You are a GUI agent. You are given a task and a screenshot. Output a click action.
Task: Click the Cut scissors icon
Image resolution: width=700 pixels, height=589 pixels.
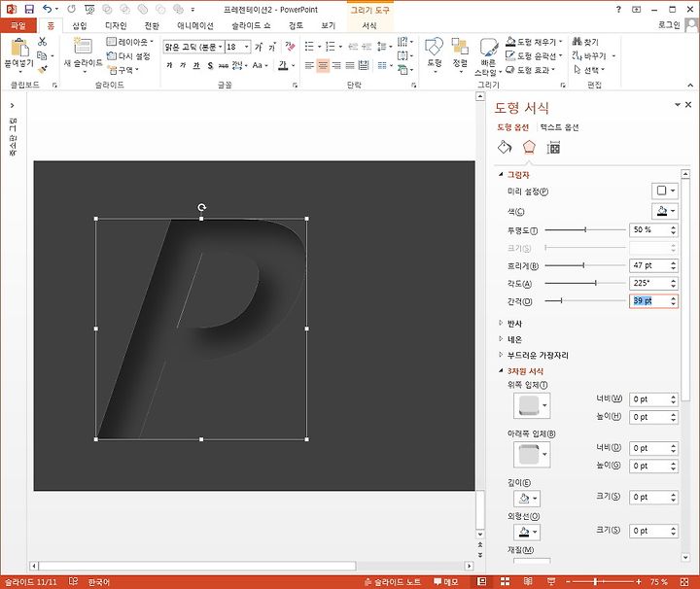click(43, 42)
